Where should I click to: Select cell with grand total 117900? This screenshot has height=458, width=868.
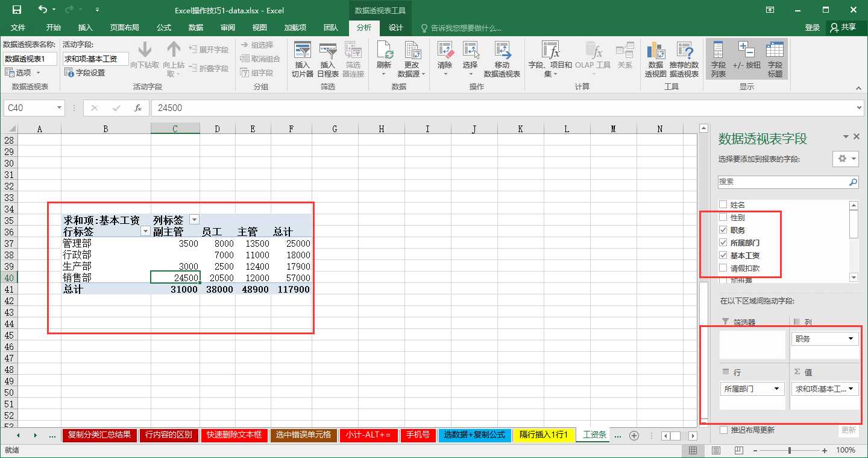click(292, 290)
